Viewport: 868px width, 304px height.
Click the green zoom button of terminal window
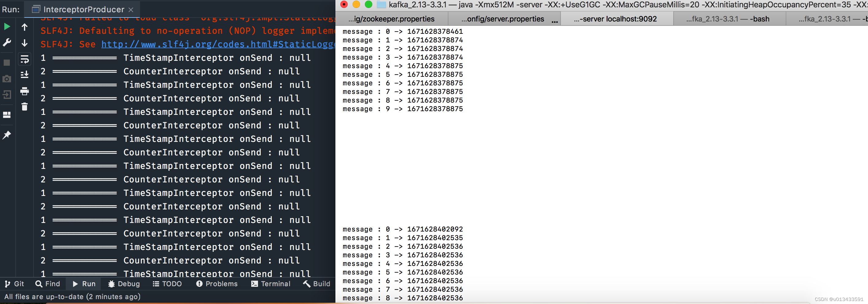[x=369, y=4]
